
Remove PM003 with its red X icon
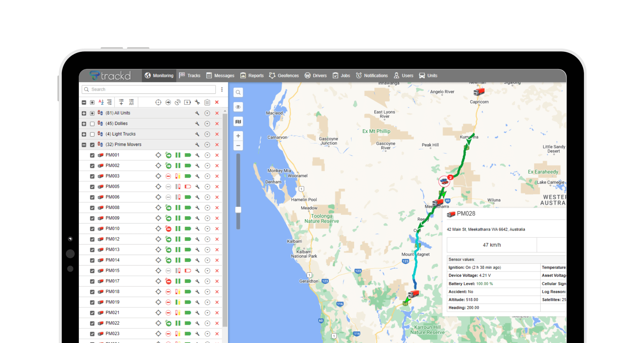coord(217,176)
